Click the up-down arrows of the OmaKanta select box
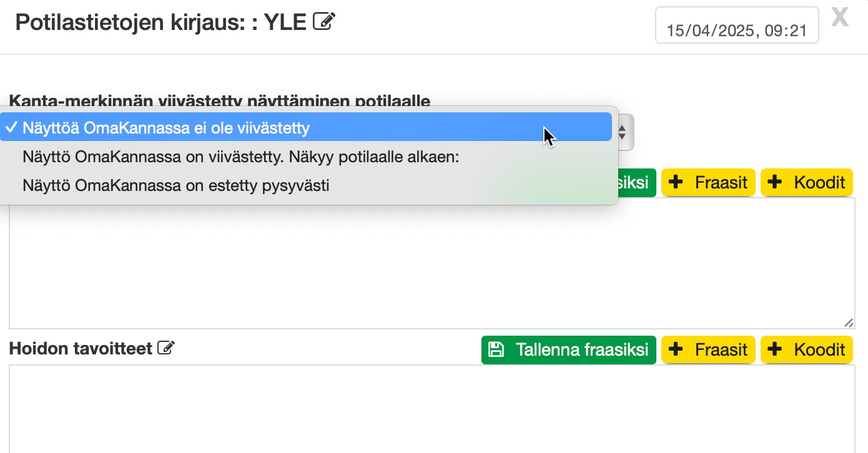The height and width of the screenshot is (453, 868). point(623,132)
